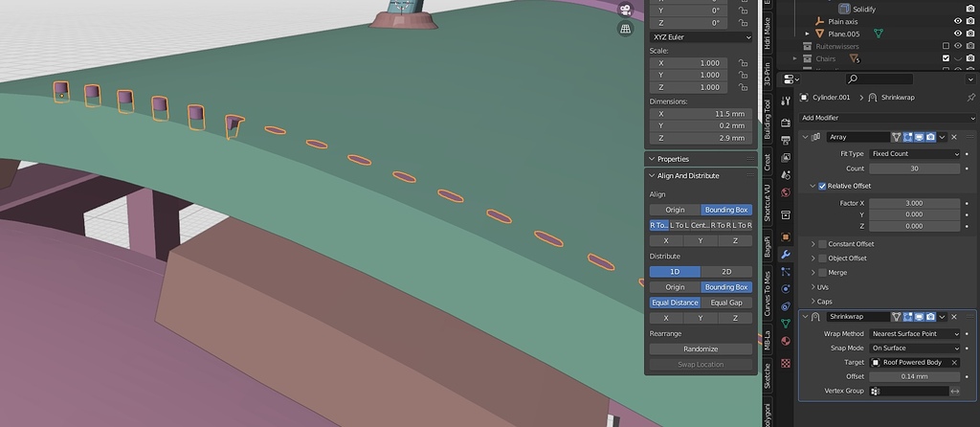The width and height of the screenshot is (980, 427).
Task: Open the Building Tool sidebar tab
Action: 768,119
